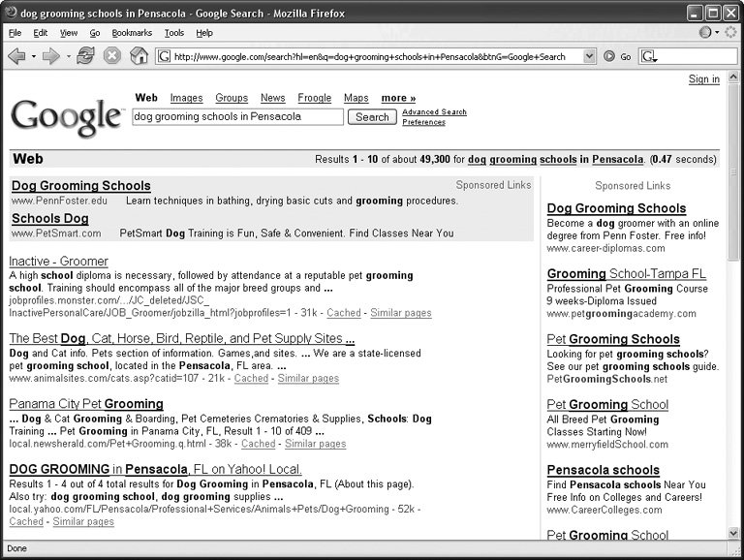Click the Sign in link
This screenshot has height=560, width=744.
pyautogui.click(x=703, y=79)
